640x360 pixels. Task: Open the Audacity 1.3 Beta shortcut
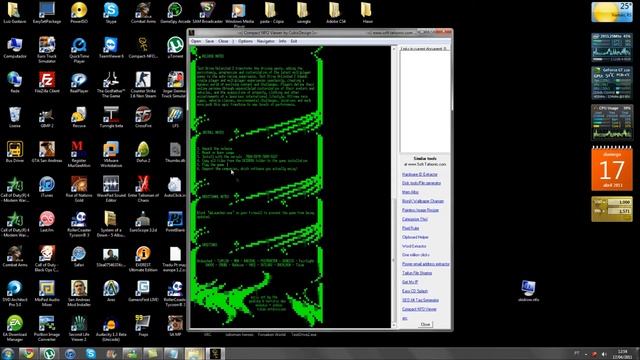pos(111,329)
